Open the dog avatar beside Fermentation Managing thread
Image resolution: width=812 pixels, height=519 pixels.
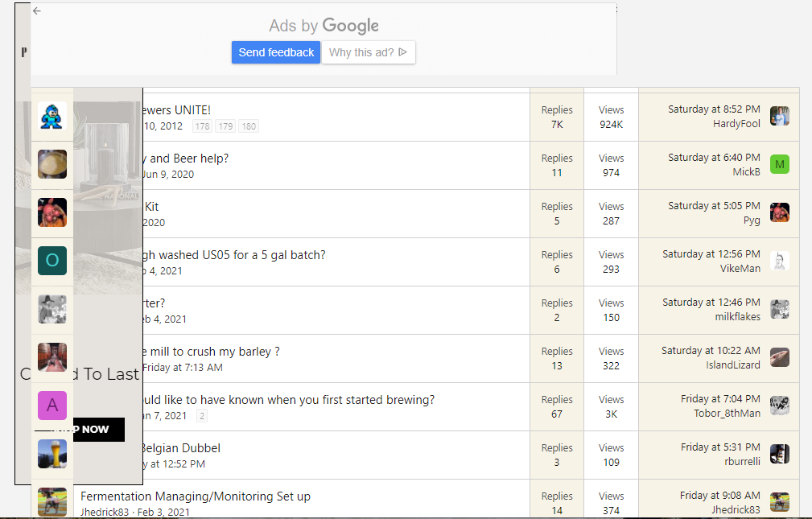coord(52,502)
